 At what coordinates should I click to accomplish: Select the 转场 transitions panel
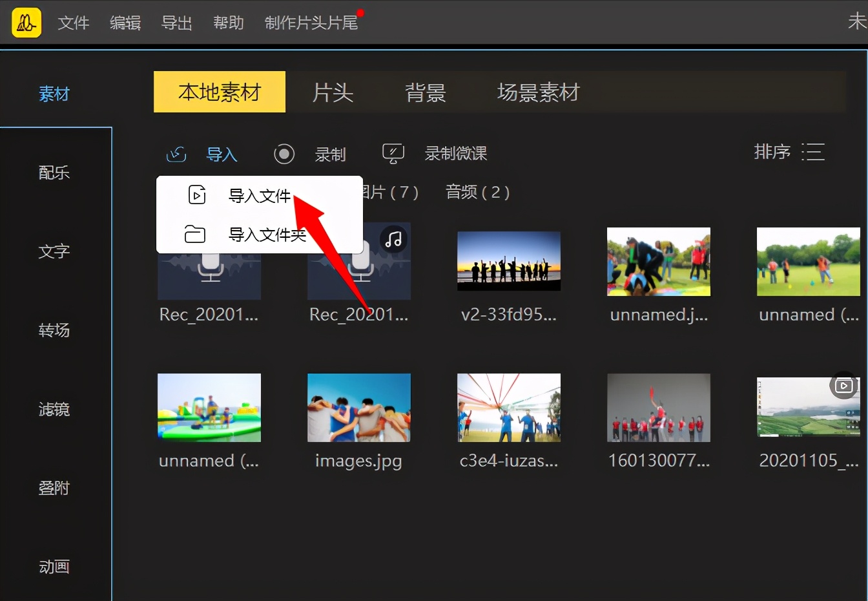tap(54, 330)
